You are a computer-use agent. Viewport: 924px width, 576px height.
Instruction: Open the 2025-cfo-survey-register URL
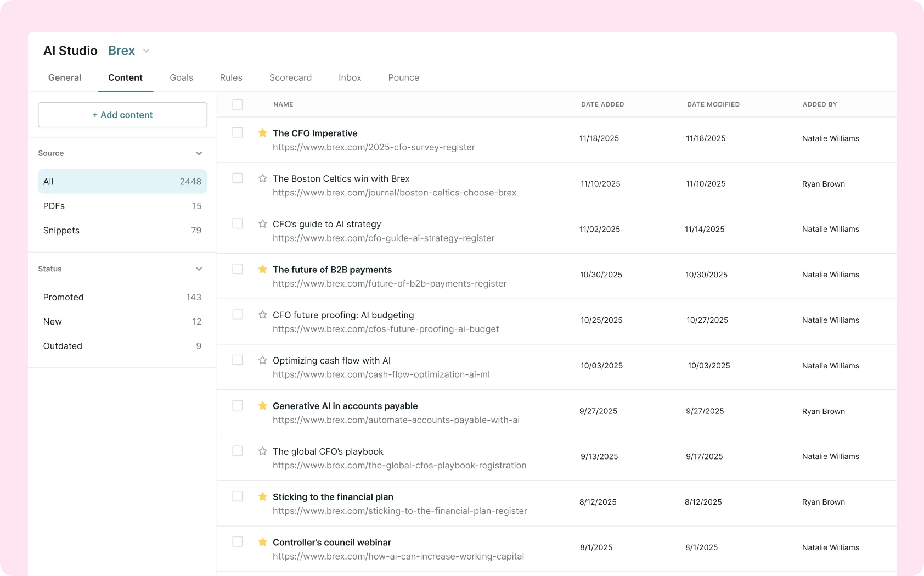pos(374,147)
